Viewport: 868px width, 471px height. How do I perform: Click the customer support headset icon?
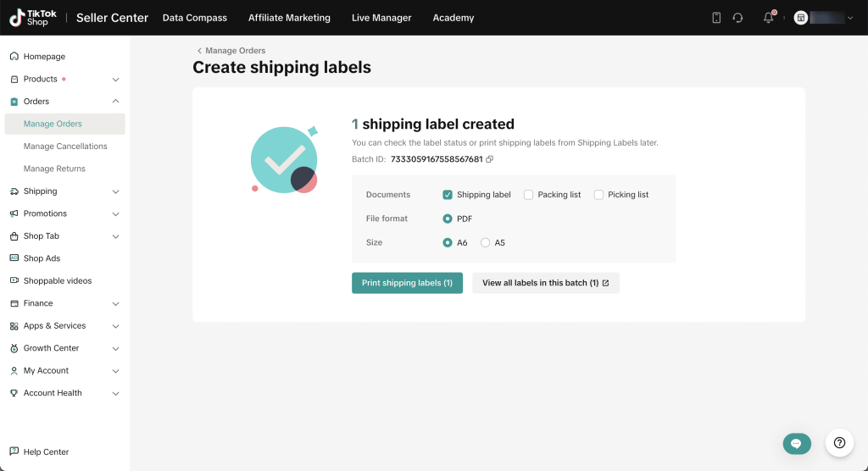[x=737, y=18]
